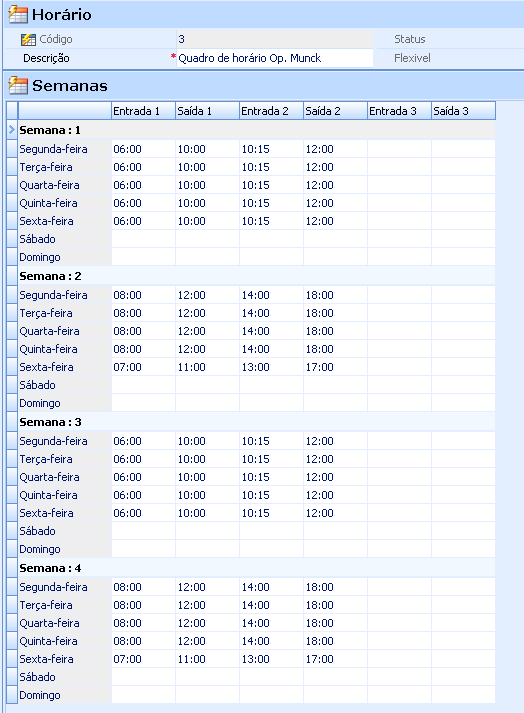The height and width of the screenshot is (713, 524).
Task: Click the Semana 1 row indicator arrow
Action: 12,130
